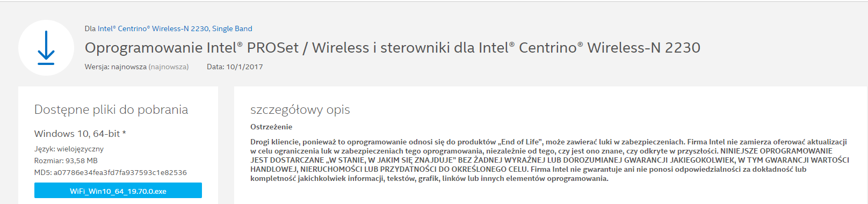Screen dimensions: 868x204
Task: Click the language line 'Język: wielojęzyczny'
Action: coord(69,149)
